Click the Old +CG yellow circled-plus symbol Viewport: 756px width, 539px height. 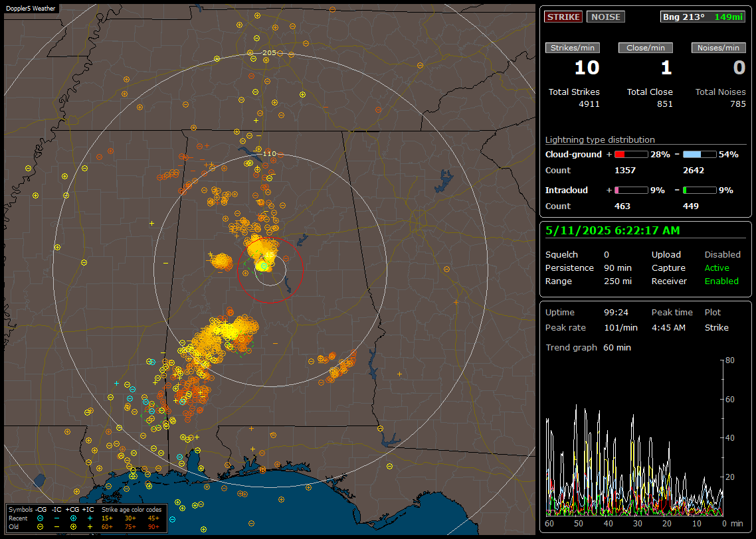(x=73, y=527)
